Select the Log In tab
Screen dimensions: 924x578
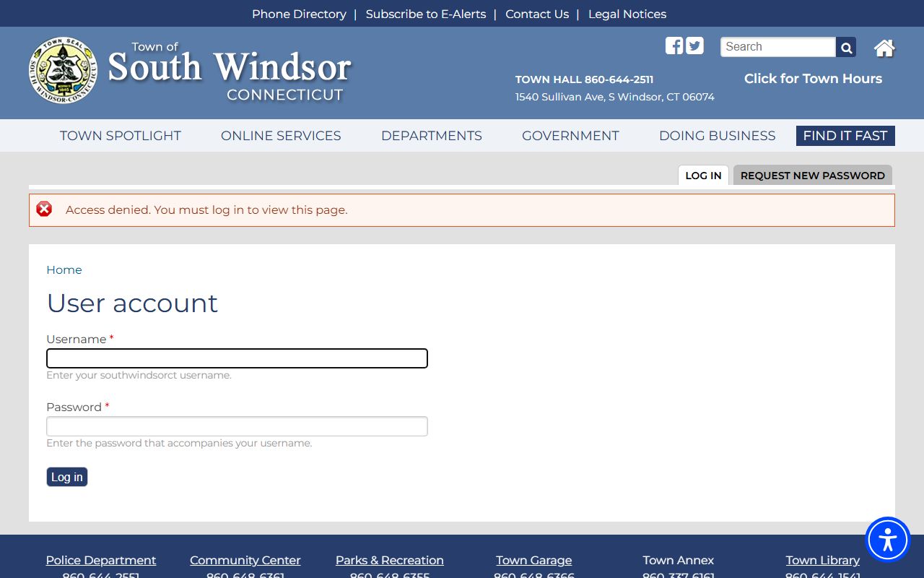(x=703, y=176)
